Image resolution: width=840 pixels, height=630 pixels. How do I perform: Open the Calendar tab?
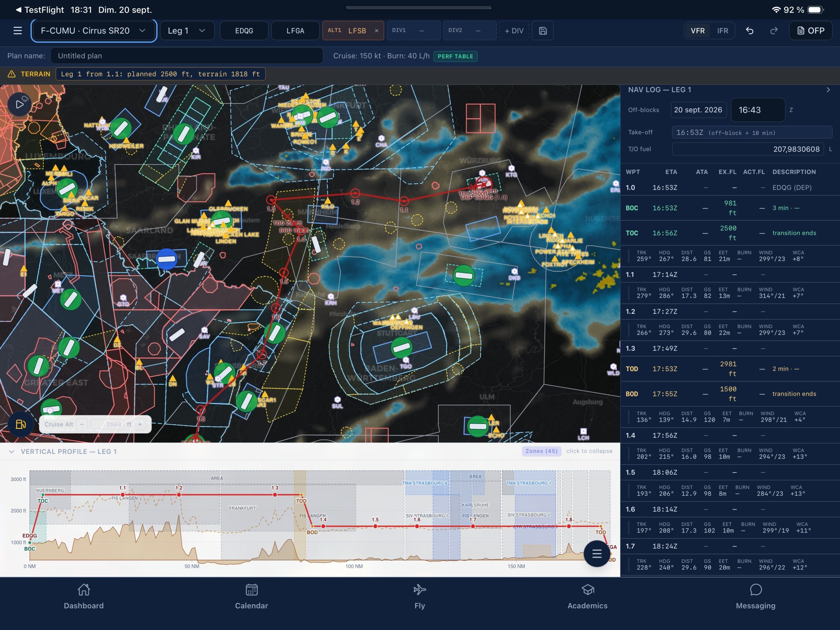251,597
